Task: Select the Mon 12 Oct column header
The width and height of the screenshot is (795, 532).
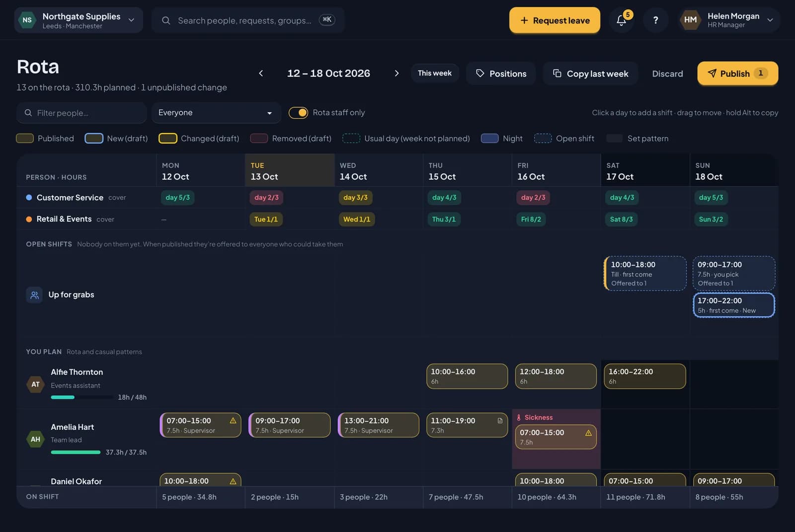Action: click(201, 171)
